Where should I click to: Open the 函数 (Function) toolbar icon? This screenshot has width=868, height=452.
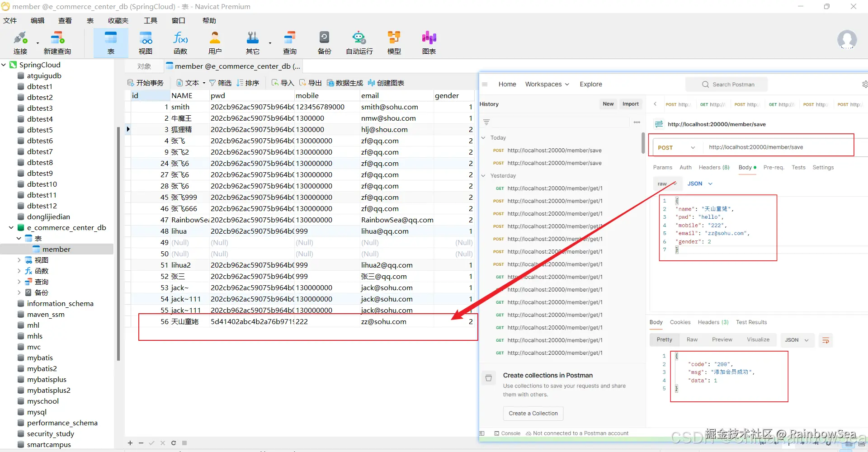point(180,42)
